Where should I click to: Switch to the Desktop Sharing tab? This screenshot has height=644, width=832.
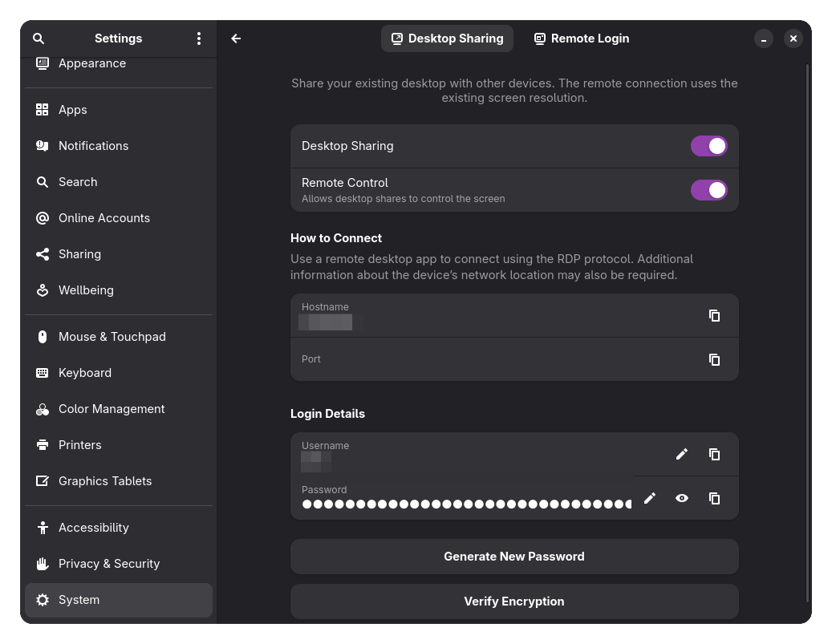pos(448,38)
